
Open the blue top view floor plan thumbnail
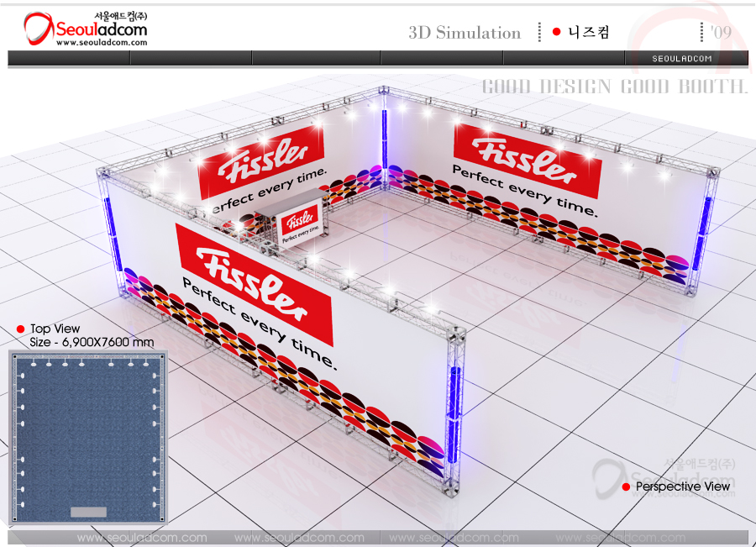click(88, 437)
